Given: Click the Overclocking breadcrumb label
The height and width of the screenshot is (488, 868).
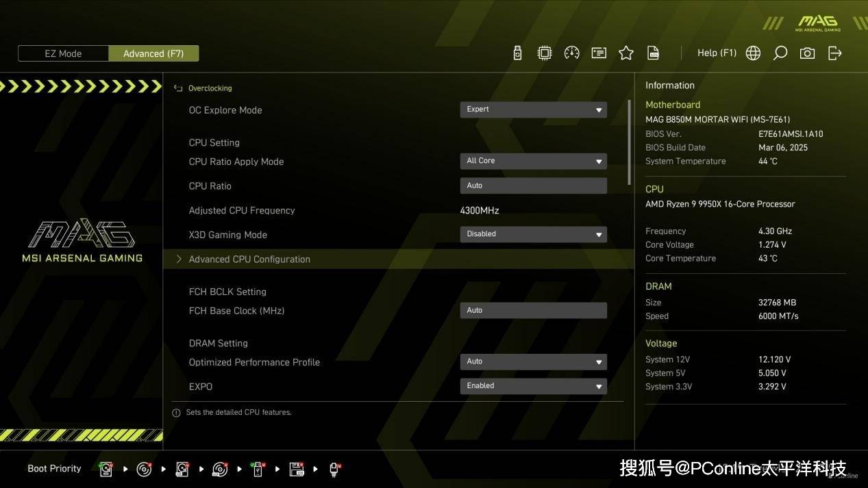Looking at the screenshot, I should pyautogui.click(x=210, y=88).
